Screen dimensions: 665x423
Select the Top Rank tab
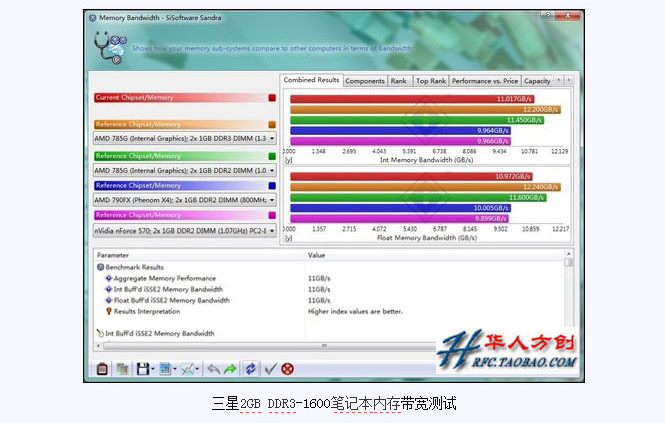coord(431,81)
